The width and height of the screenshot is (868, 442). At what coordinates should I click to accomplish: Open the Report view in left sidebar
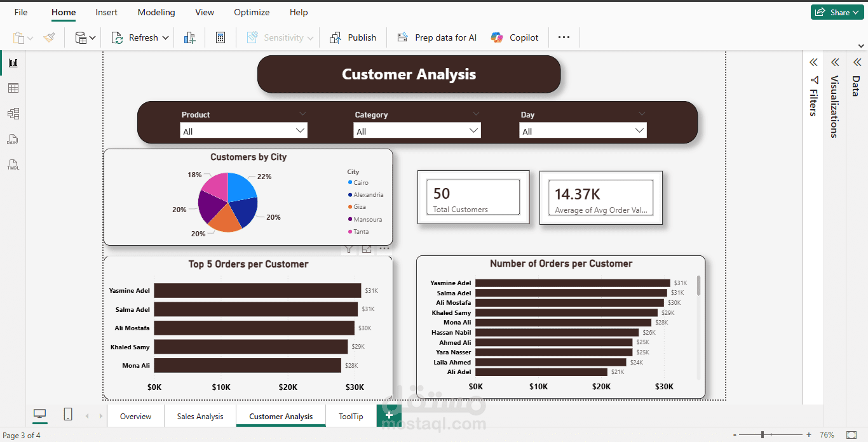tap(13, 63)
